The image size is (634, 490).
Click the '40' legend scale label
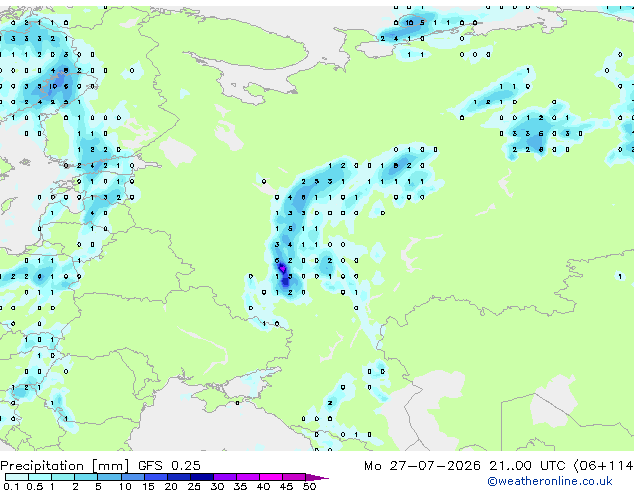point(263,486)
